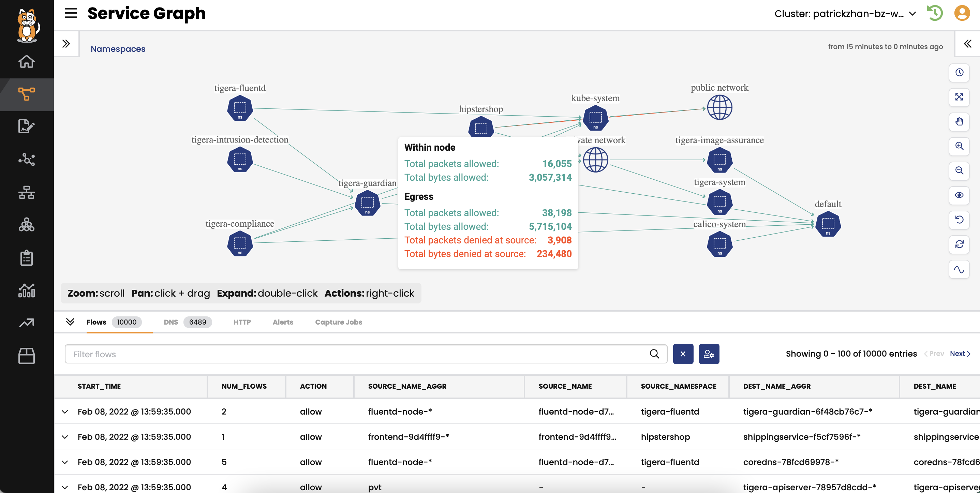Refresh the service graph
Image resolution: width=980 pixels, height=493 pixels.
pyautogui.click(x=959, y=244)
